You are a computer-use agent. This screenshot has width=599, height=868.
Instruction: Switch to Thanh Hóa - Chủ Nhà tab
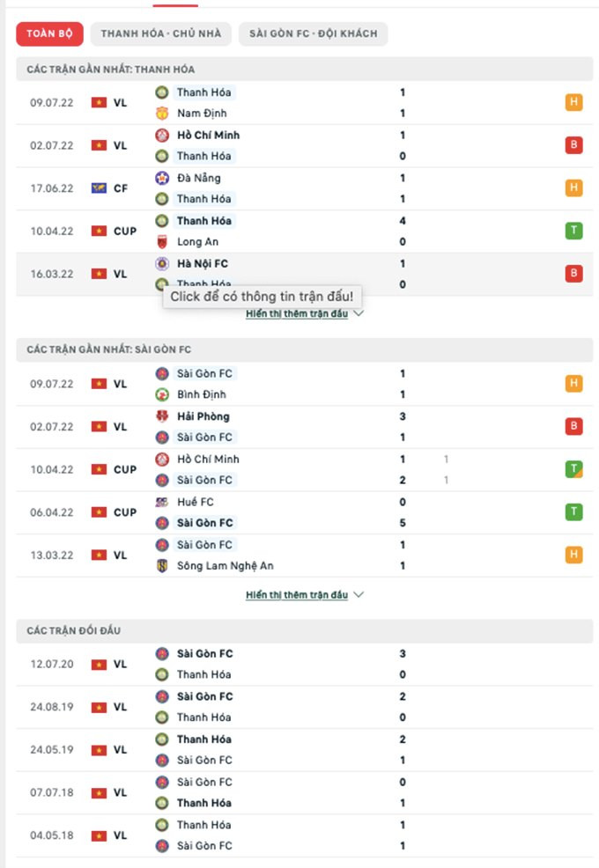[x=161, y=34]
